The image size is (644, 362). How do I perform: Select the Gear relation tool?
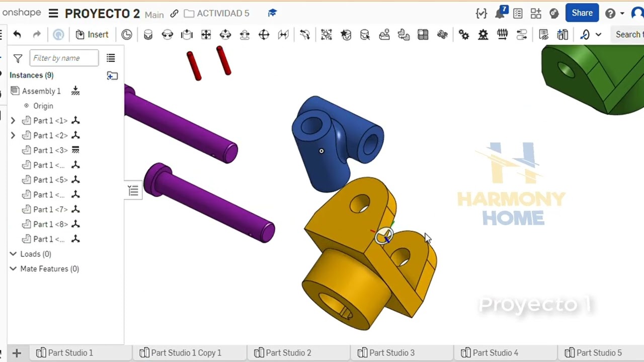pyautogui.click(x=464, y=34)
